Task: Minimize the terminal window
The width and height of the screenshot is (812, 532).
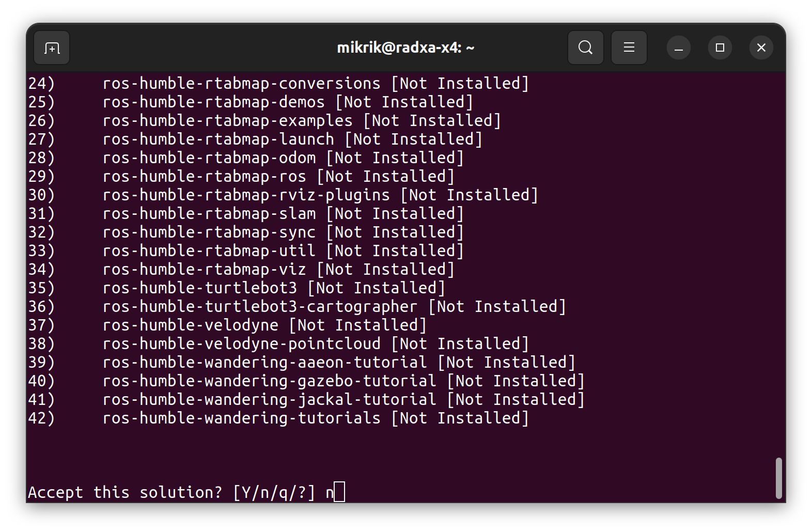Action: tap(679, 48)
